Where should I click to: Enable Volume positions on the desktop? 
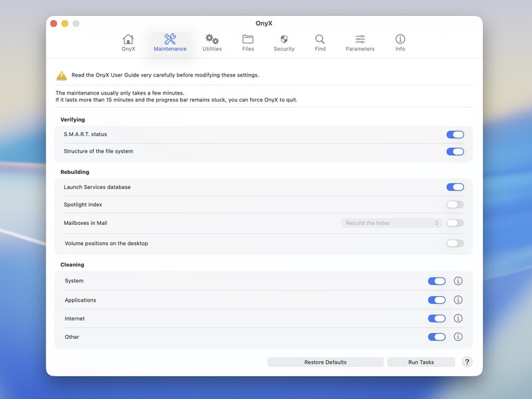(x=455, y=243)
